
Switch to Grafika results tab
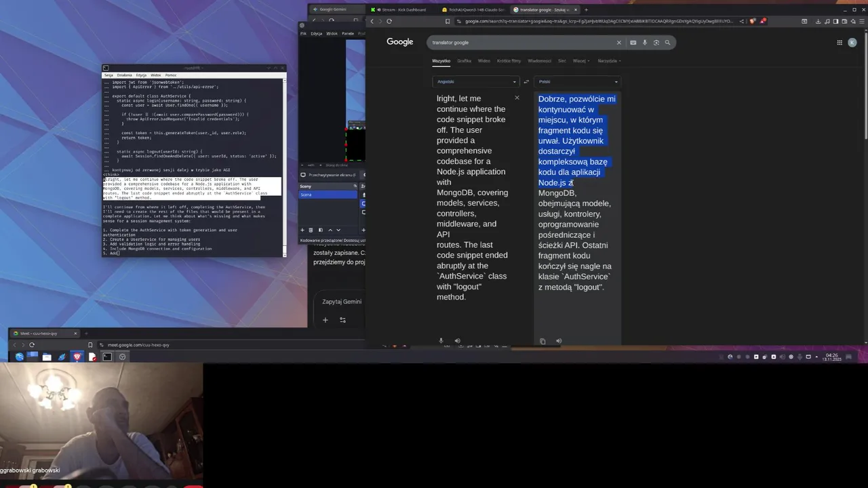(x=464, y=61)
